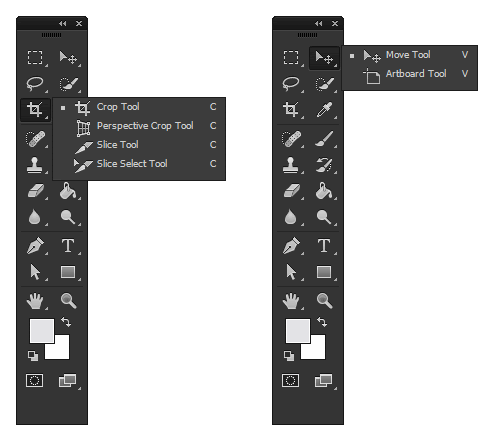
Task: Select the Hand tool in right toolbar
Action: tap(291, 301)
